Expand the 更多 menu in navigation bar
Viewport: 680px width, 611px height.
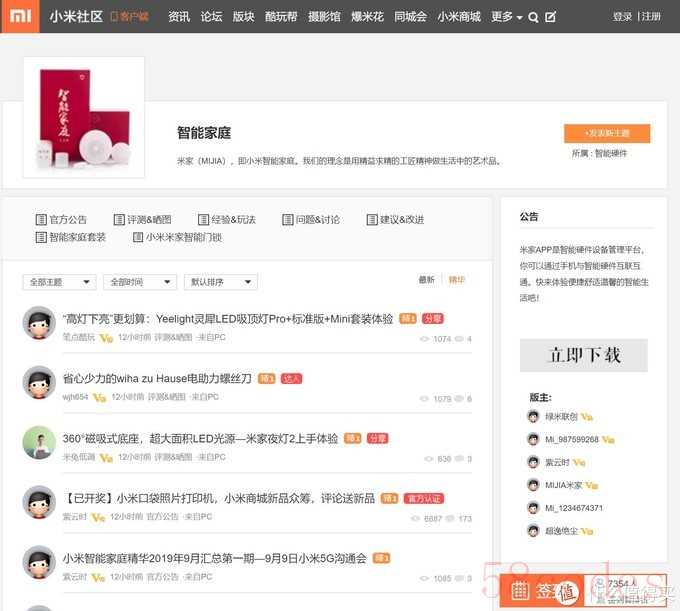tap(506, 17)
